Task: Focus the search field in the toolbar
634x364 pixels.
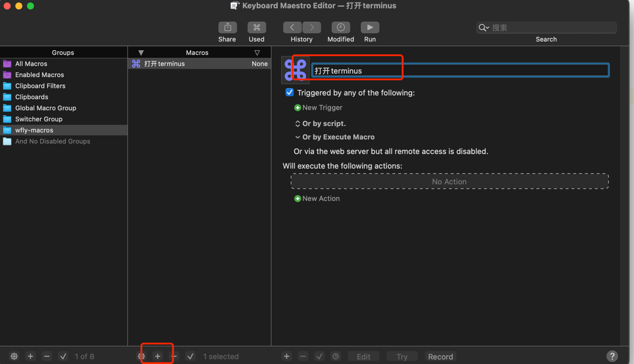Action: [x=546, y=27]
